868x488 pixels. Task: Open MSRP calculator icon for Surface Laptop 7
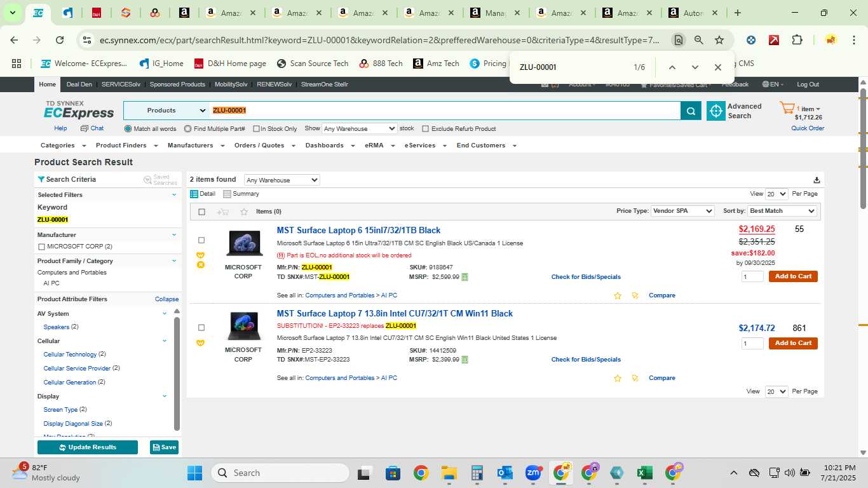click(465, 360)
